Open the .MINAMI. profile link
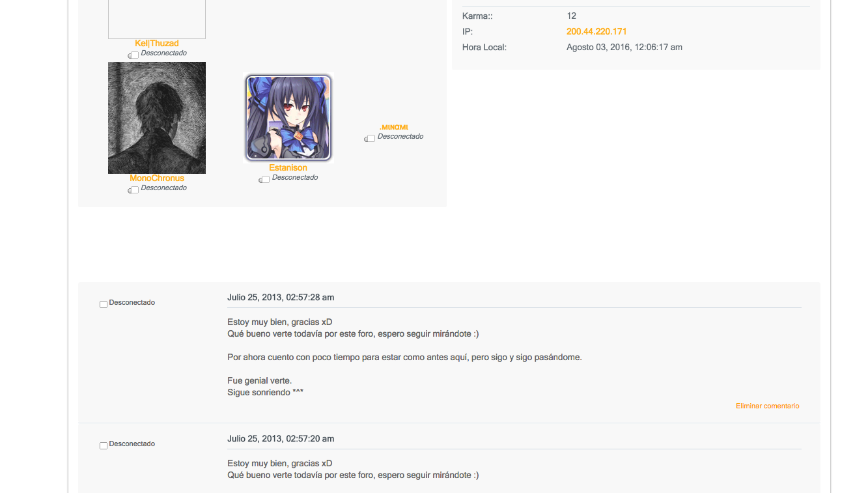 tap(394, 128)
